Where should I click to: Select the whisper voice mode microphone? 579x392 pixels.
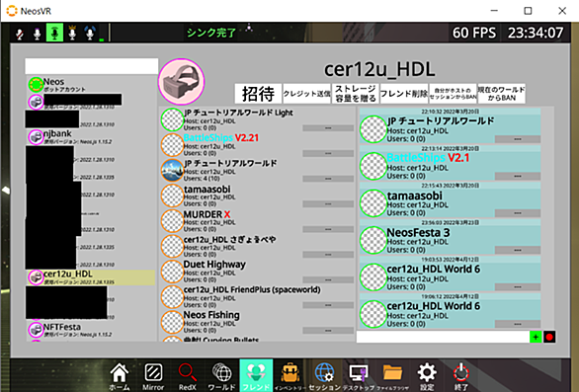click(38, 34)
